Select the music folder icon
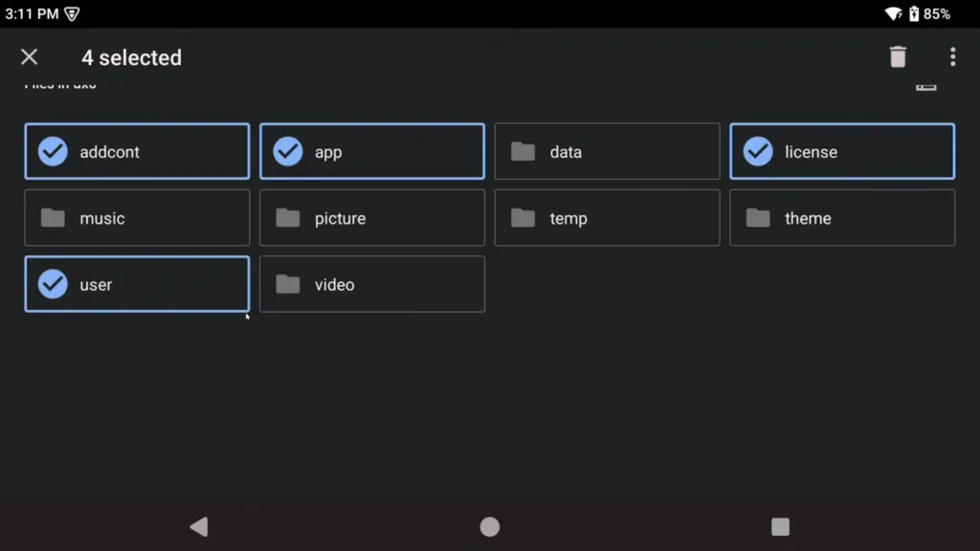This screenshot has width=980, height=551. (53, 218)
